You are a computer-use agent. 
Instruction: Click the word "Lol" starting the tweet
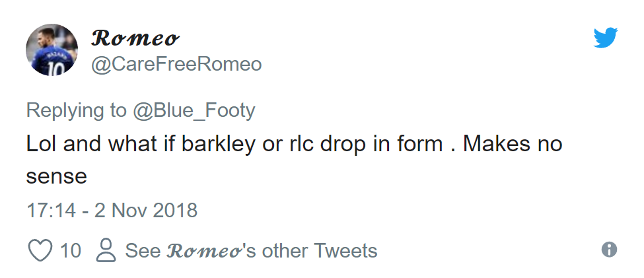coord(41,143)
